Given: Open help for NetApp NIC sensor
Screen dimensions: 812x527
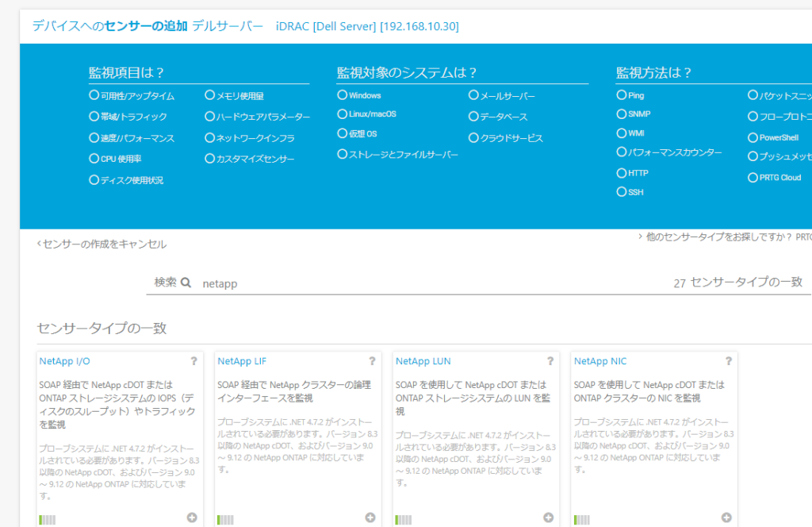Looking at the screenshot, I should click(728, 361).
